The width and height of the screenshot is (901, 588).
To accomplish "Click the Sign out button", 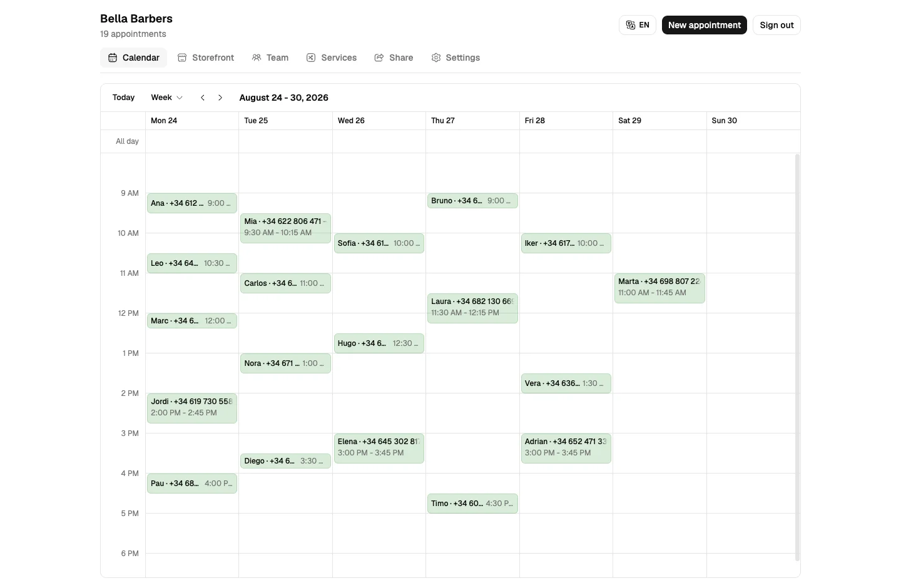I will tap(776, 25).
